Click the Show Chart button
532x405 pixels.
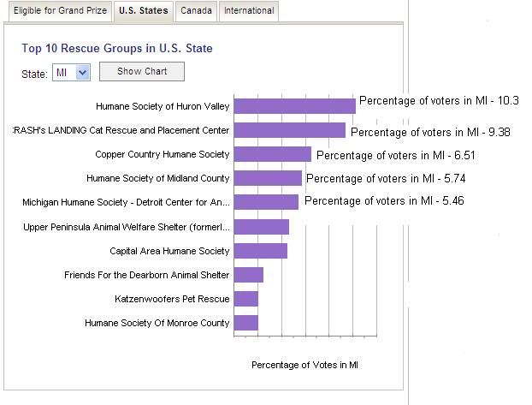click(142, 71)
